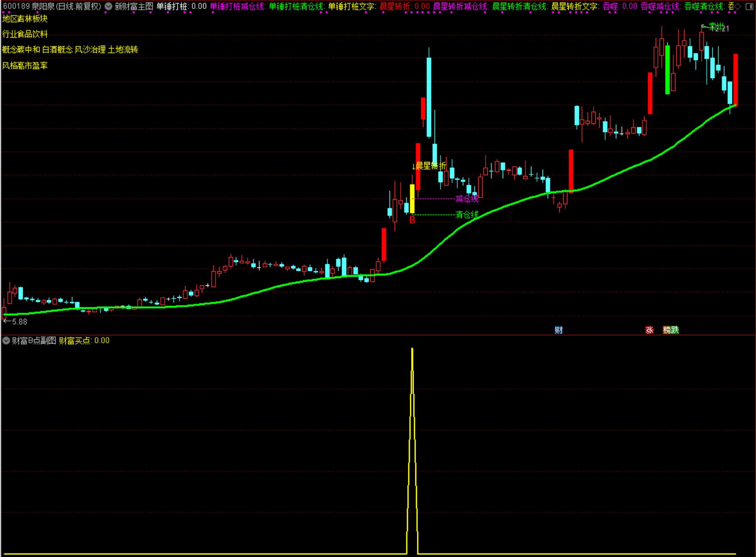Click the 单锤打桩文字 indicator label

click(352, 6)
